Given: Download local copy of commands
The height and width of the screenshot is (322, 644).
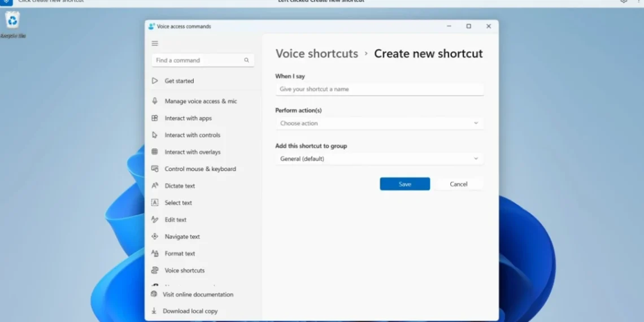Looking at the screenshot, I should (x=190, y=311).
